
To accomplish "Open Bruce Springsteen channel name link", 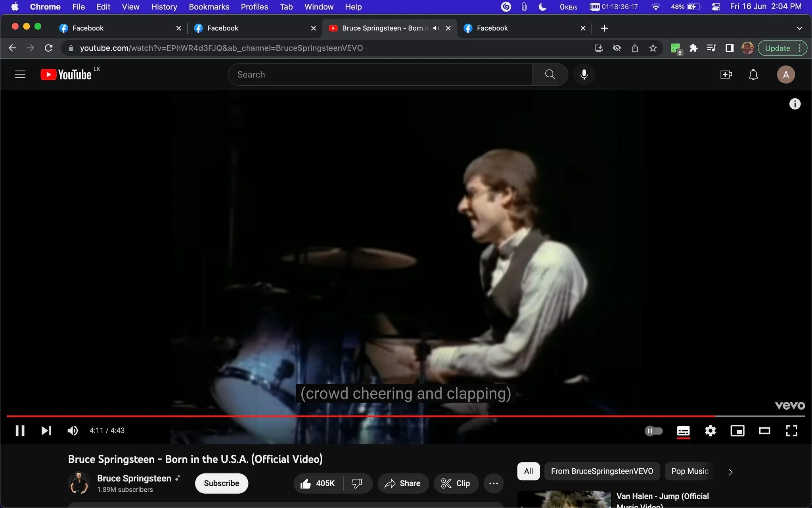I will 134,478.
